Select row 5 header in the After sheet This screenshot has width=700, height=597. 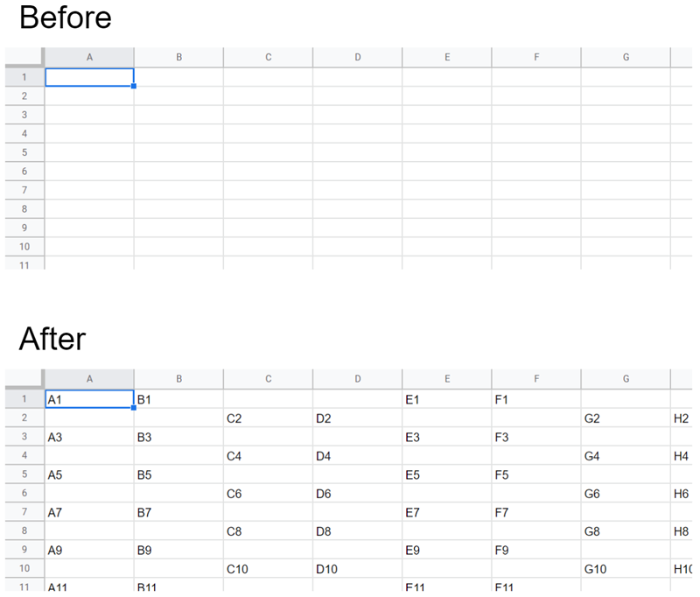point(24,474)
